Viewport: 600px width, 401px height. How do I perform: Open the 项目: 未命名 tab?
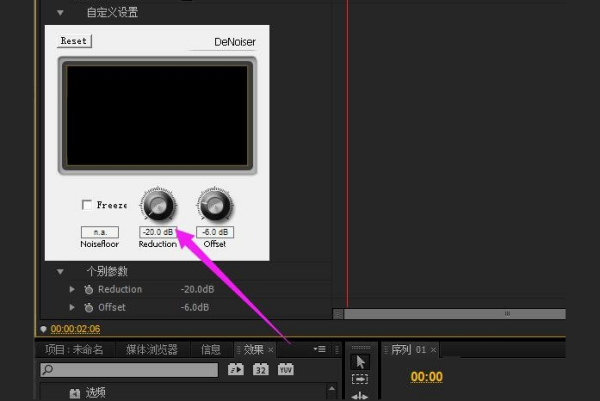click(75, 350)
